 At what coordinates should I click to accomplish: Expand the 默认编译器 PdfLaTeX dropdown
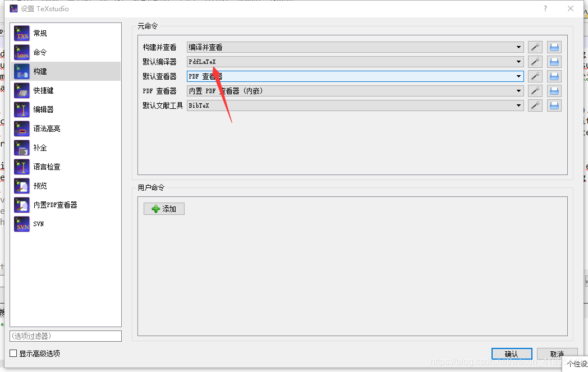click(355, 62)
